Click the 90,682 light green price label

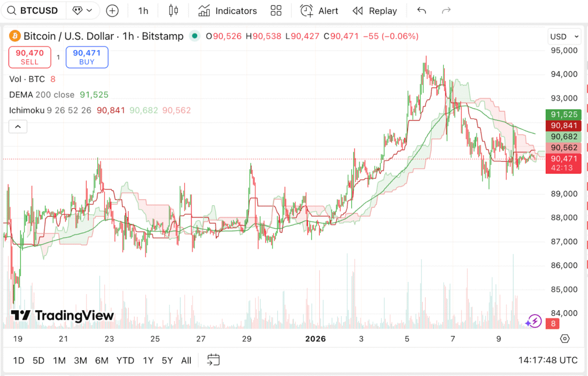coord(563,137)
